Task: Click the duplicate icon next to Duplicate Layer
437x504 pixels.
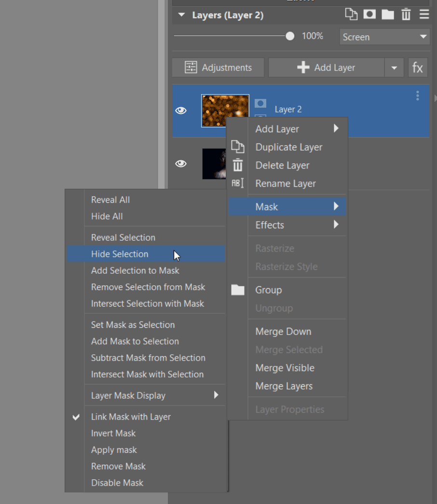Action: pyautogui.click(x=238, y=147)
